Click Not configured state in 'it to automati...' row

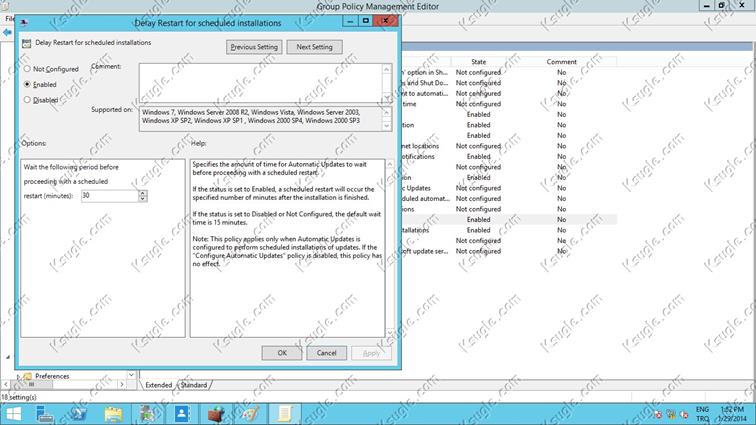[478, 94]
